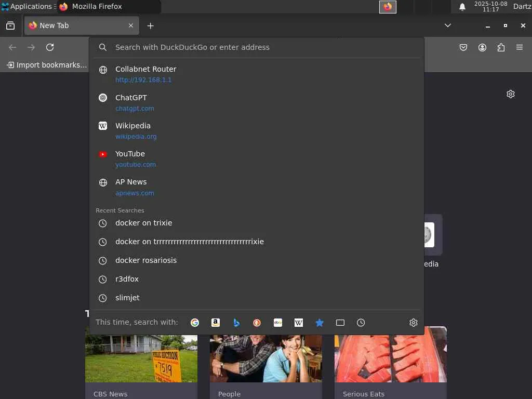Open the ChatGPT suggestion
The width and height of the screenshot is (532, 399).
point(257,103)
